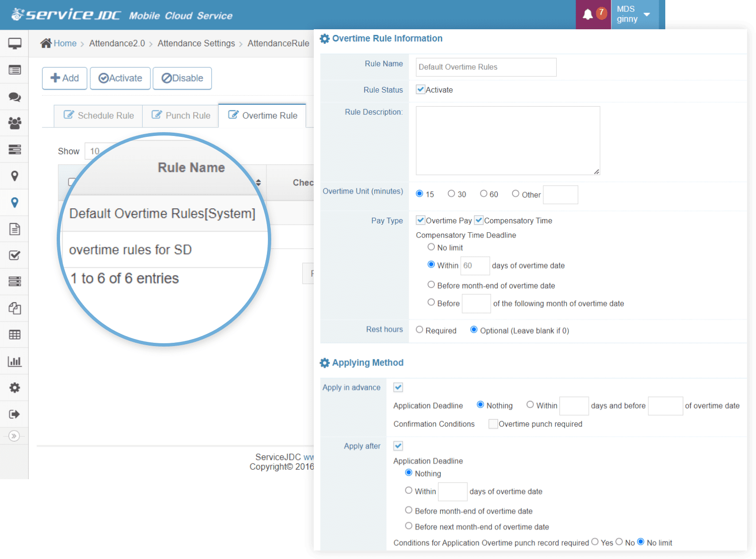Open the list panel sidebar icon
The width and height of the screenshot is (756, 559).
click(x=15, y=70)
